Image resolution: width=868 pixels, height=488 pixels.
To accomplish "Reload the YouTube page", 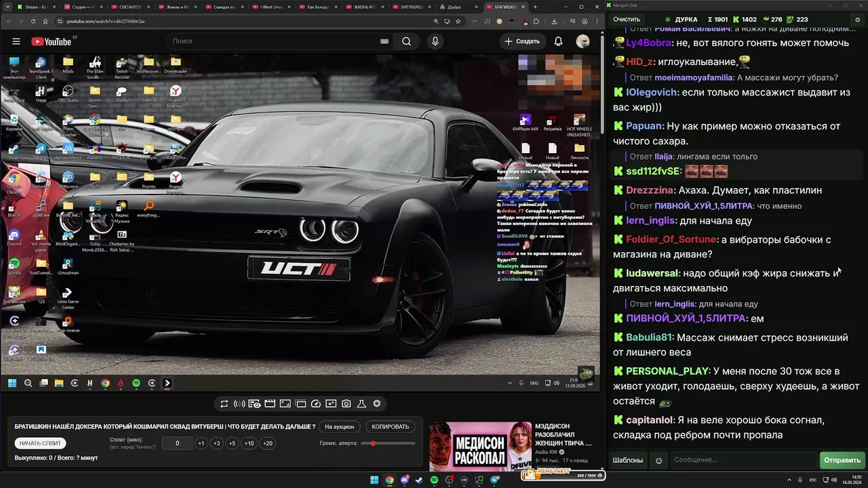I will [x=33, y=21].
